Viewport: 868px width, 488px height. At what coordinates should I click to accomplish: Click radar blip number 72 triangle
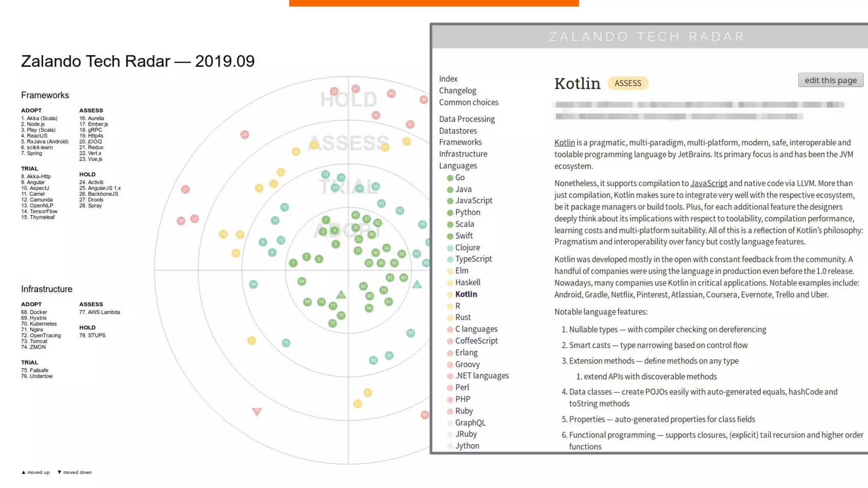341,295
